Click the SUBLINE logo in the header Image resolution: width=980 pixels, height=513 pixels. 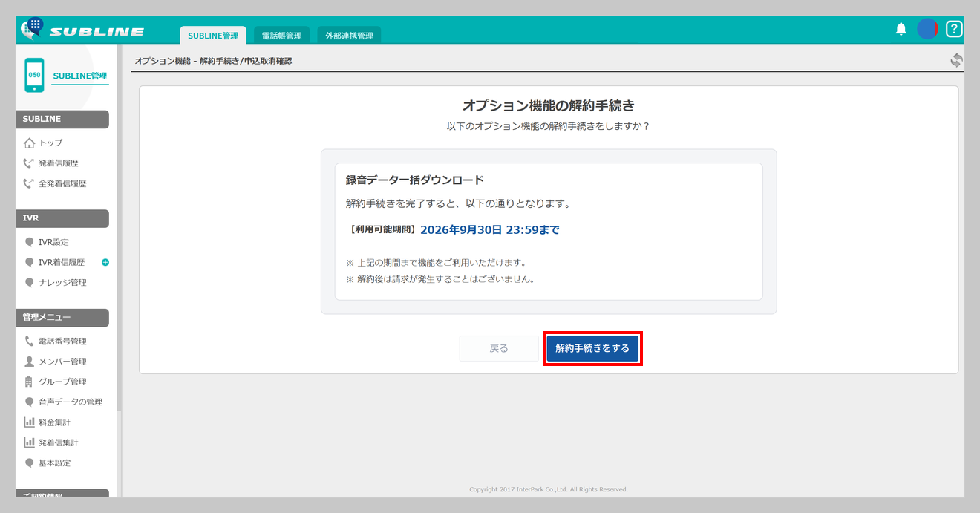click(82, 30)
